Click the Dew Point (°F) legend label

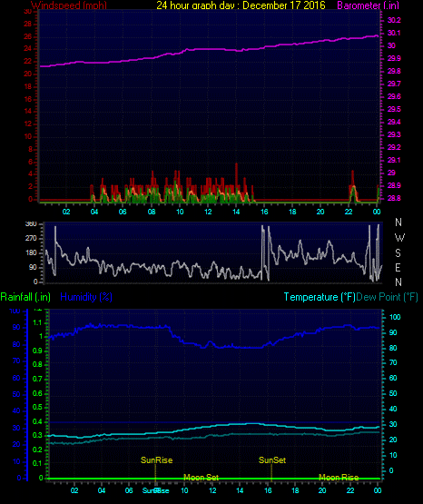[x=387, y=297]
